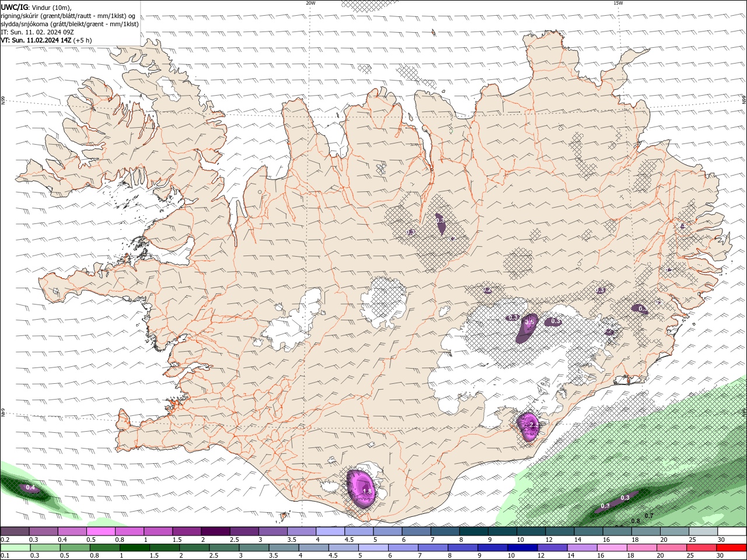
Task: Pick the pale grey 25 swatch on snow scale
Action: [x=703, y=531]
